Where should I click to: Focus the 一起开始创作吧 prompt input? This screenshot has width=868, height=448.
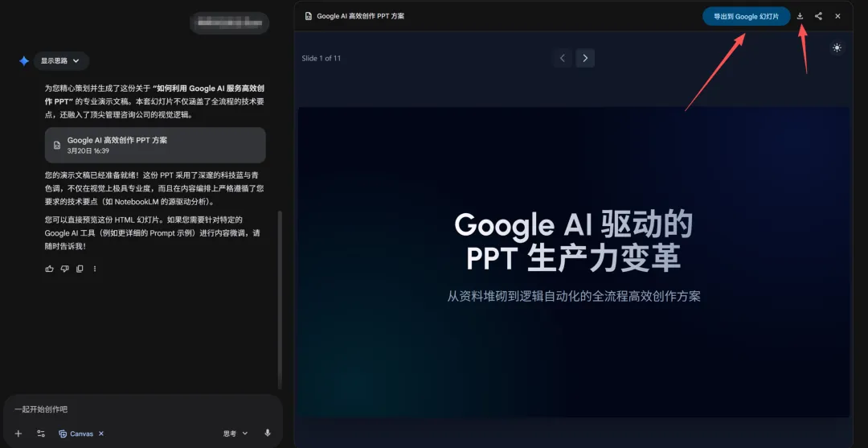pyautogui.click(x=143, y=409)
